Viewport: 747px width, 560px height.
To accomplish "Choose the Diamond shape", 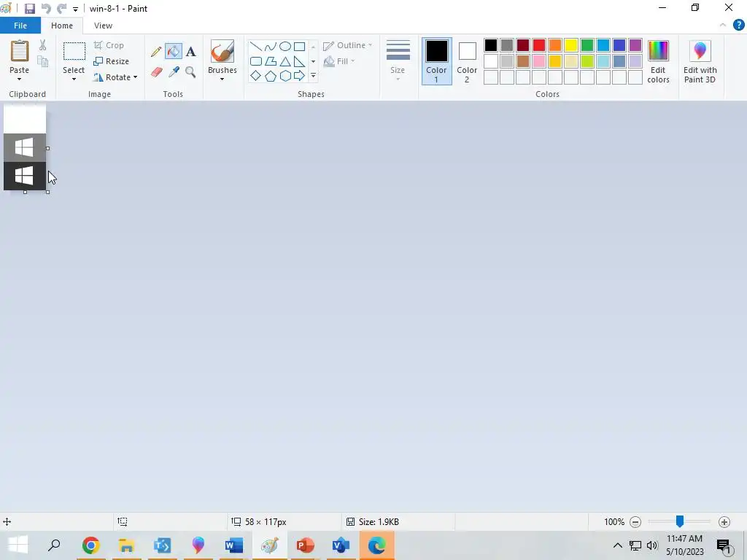I will coord(256,76).
